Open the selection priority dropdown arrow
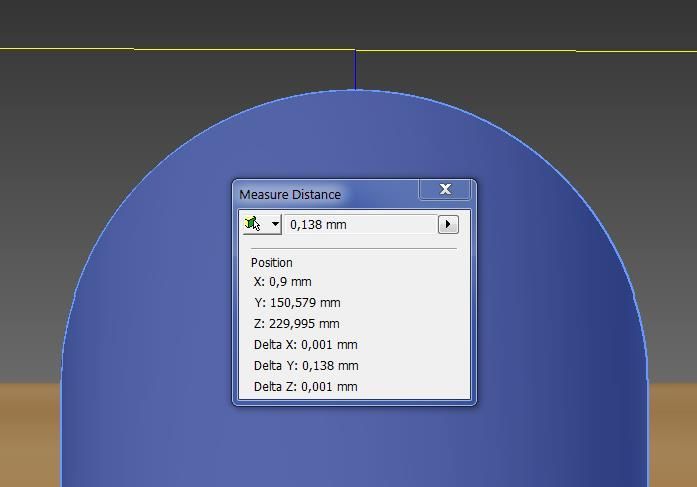 (x=274, y=224)
